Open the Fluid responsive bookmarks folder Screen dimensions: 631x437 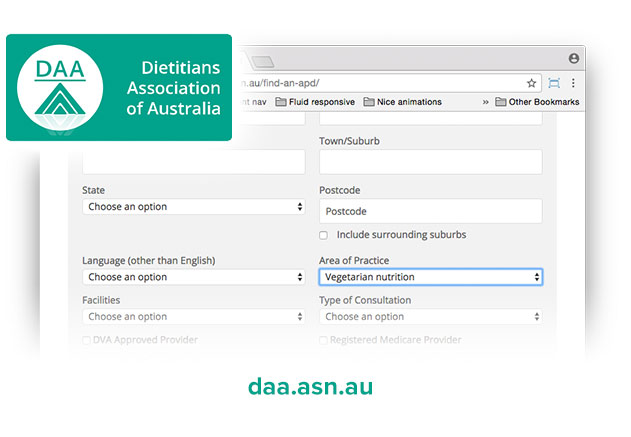click(x=315, y=102)
